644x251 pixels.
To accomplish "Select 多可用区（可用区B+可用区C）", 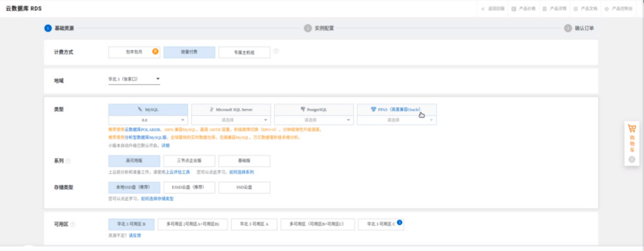I will [317, 224].
